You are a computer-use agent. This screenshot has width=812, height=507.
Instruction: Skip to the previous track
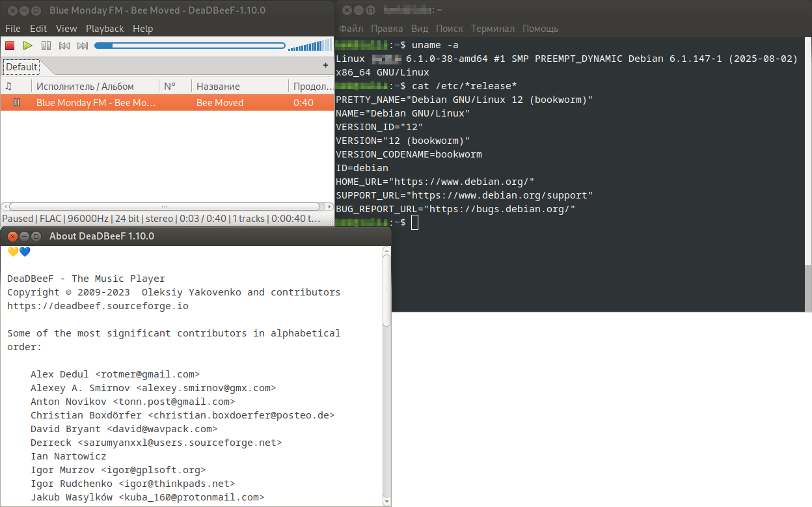point(64,46)
